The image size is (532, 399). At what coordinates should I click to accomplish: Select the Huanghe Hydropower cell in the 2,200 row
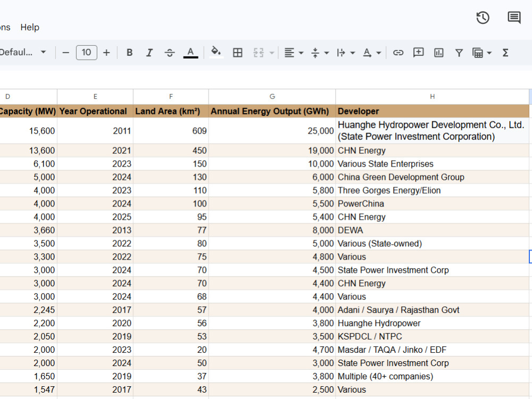click(x=432, y=323)
